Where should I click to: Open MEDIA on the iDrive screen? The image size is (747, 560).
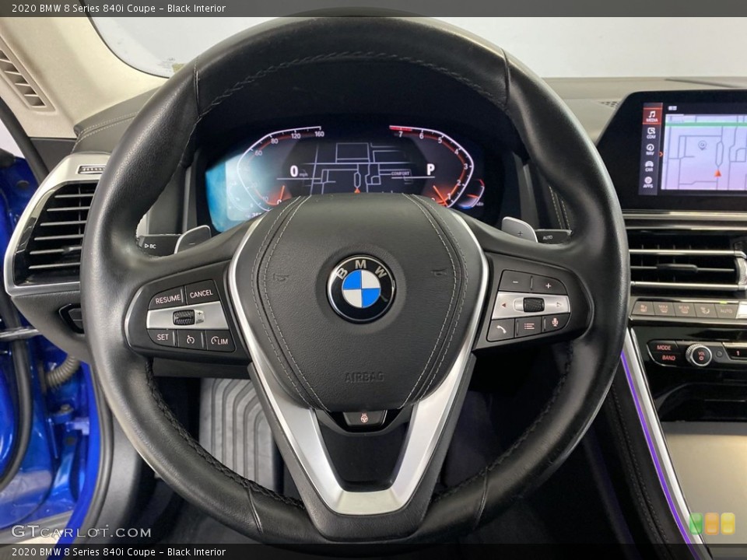(652, 116)
